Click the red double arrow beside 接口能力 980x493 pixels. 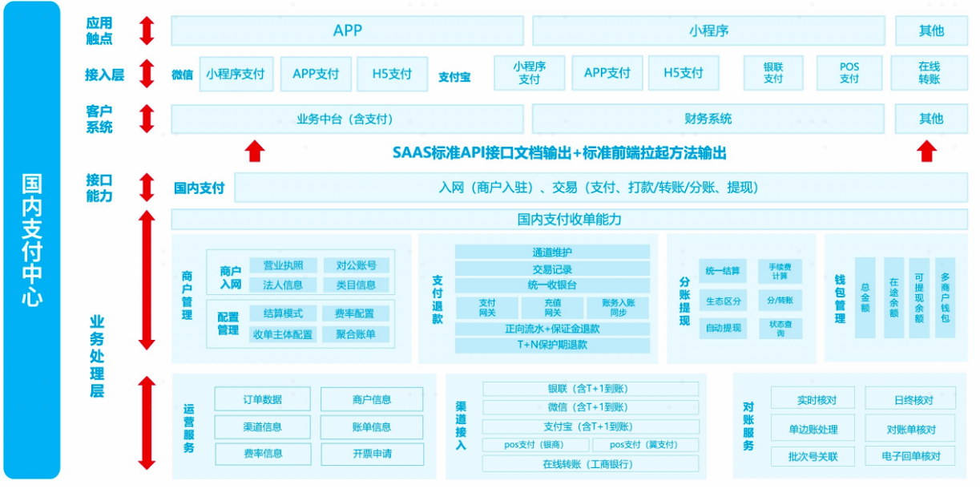tap(146, 188)
